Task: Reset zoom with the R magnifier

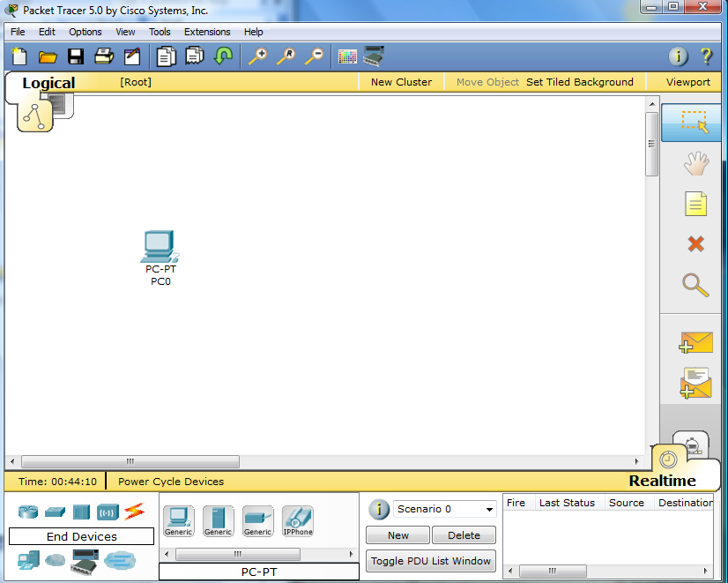Action: (x=286, y=56)
